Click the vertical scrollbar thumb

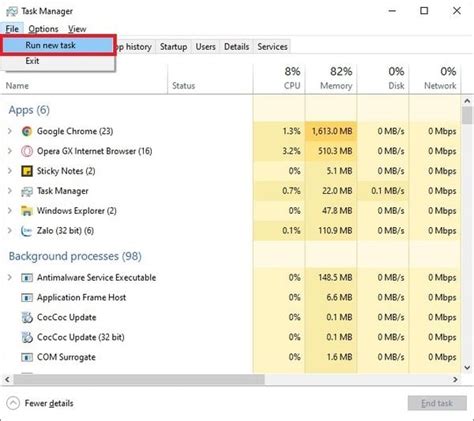[467, 115]
